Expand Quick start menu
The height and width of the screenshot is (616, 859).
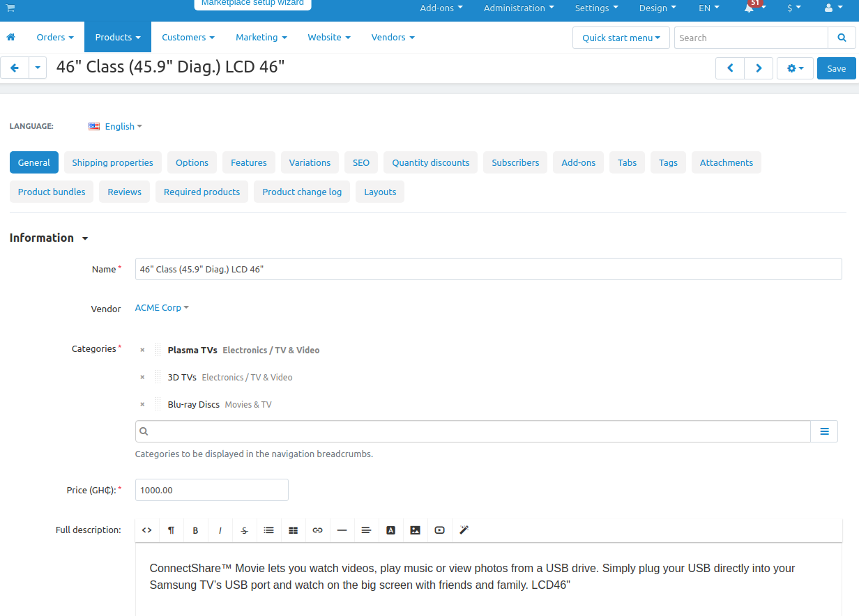pos(621,38)
